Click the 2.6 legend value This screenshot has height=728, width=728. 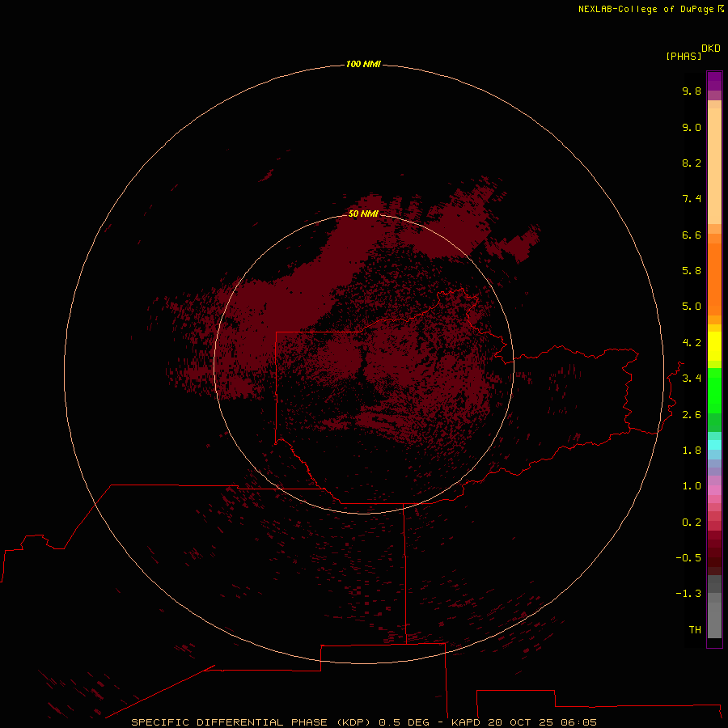692,415
